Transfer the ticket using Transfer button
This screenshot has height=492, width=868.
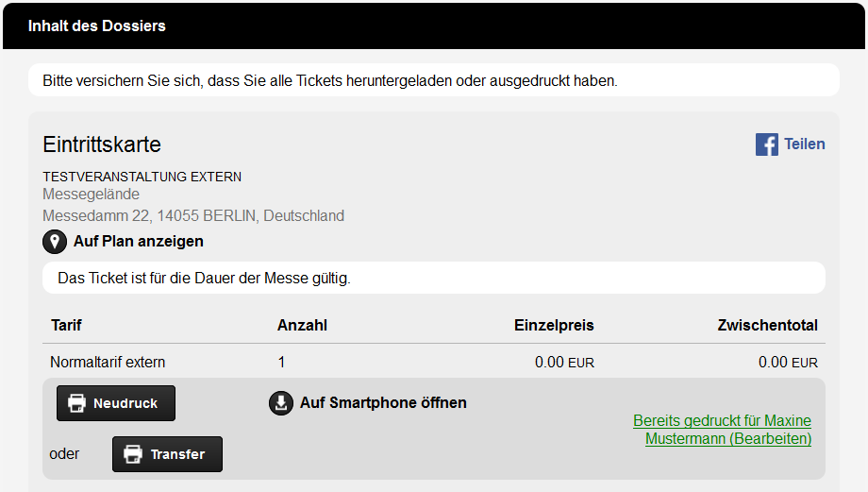[167, 454]
